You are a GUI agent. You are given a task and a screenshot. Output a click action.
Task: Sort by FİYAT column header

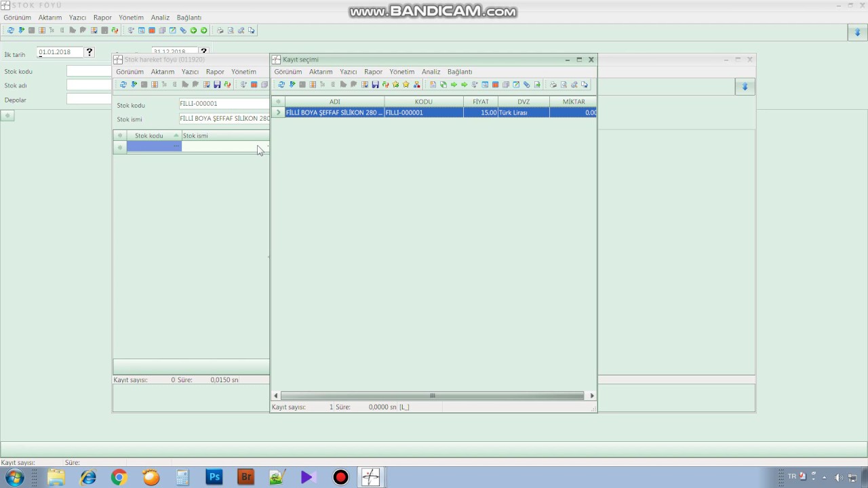tap(481, 102)
